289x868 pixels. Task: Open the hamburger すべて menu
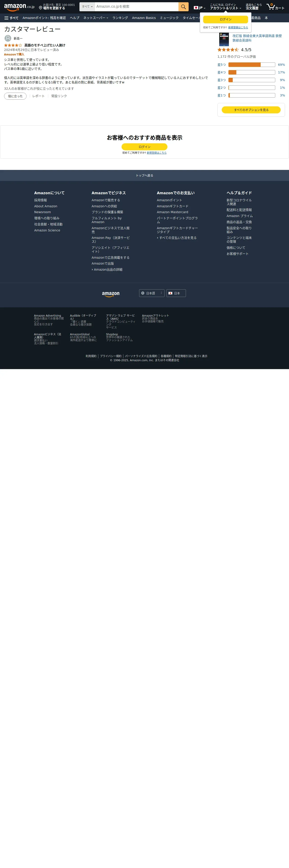click(11, 18)
